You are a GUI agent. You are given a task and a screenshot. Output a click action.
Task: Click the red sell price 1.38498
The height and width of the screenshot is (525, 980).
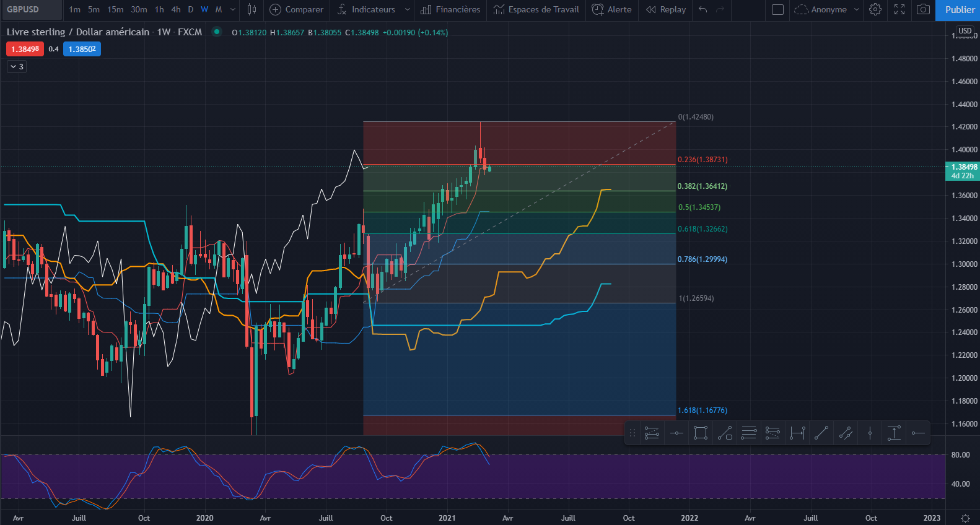point(25,49)
